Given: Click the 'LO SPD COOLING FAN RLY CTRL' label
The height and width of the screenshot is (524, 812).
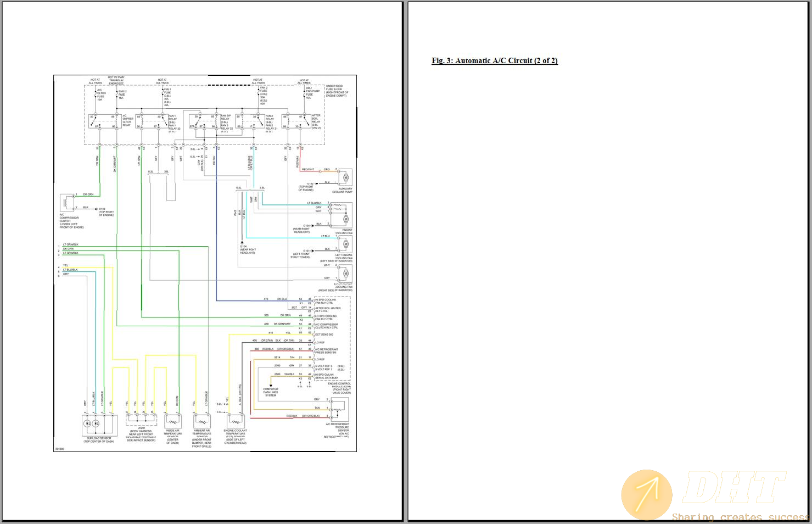Looking at the screenshot, I should click(x=326, y=317).
